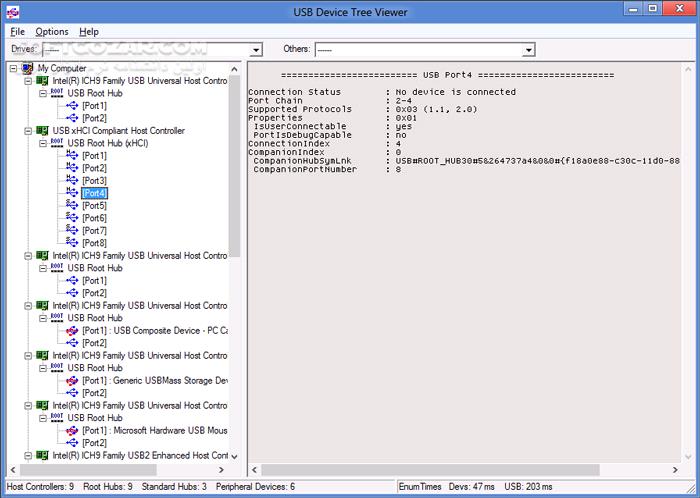Select the USB Root Hub (xHCI) label
Viewport: 700px width, 498px height.
tap(108, 143)
